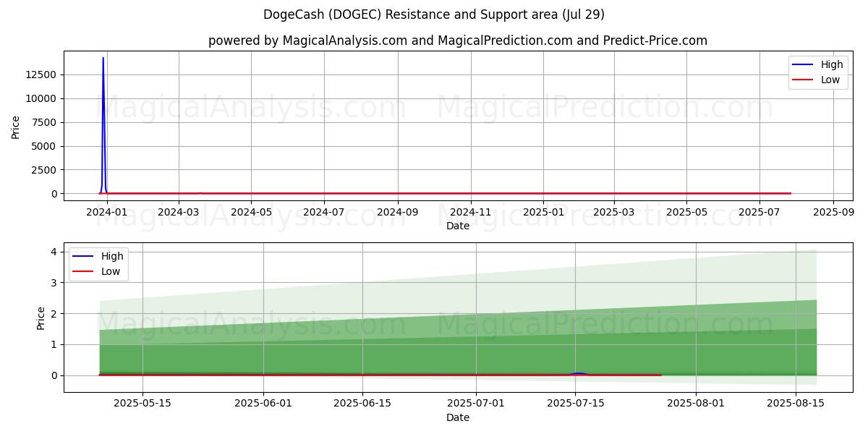
Task: Click the '2025-06-15' tick label on the bottom chart
Action: 362,404
